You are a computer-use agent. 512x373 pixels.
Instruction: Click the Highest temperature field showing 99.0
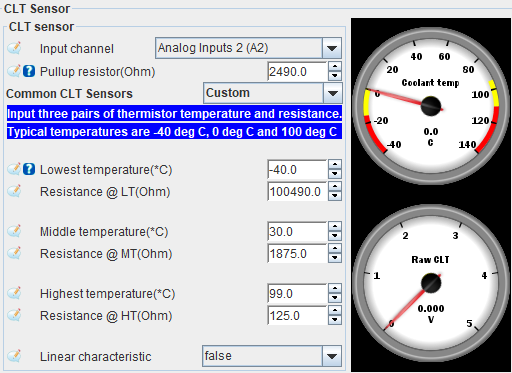297,293
